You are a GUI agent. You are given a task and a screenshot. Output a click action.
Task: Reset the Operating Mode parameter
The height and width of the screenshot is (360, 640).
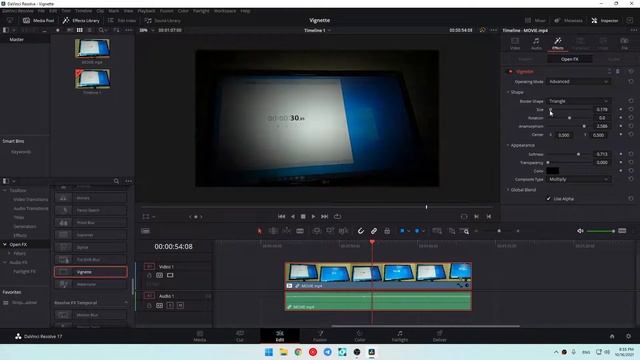pos(631,82)
